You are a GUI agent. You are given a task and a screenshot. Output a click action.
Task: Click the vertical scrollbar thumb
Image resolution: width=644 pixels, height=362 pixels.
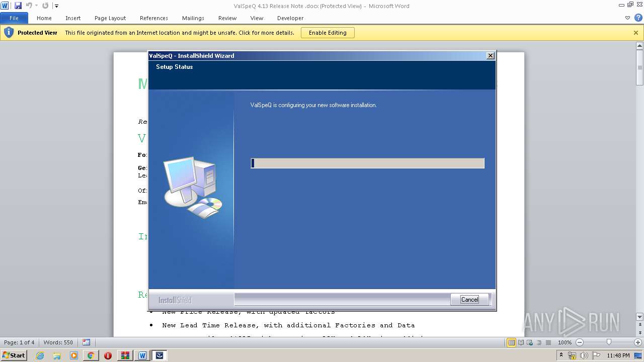pyautogui.click(x=640, y=67)
